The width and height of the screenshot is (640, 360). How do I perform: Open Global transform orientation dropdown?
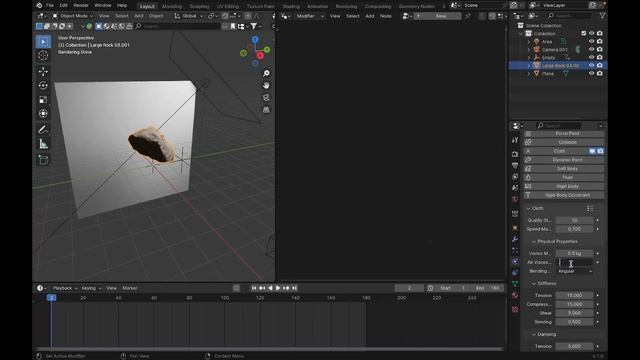pyautogui.click(x=188, y=16)
